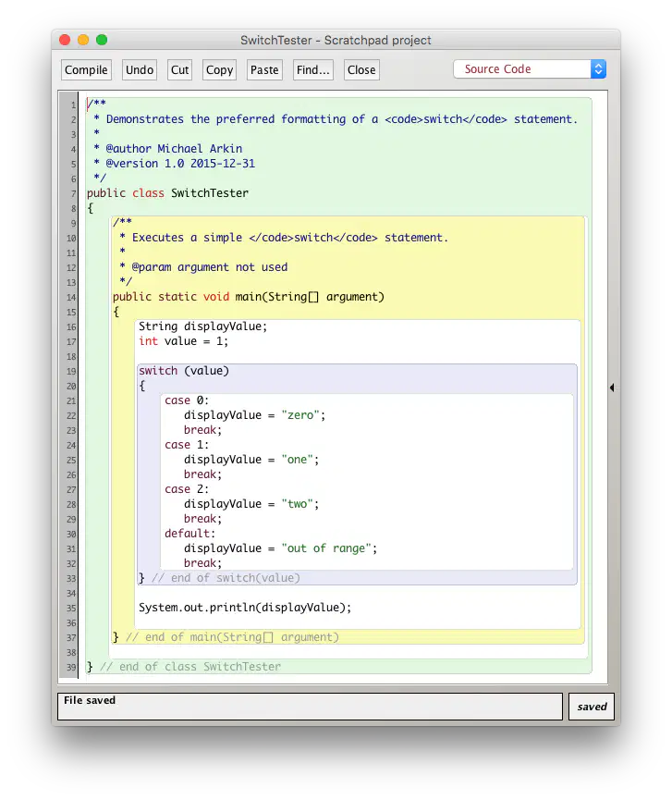Click the 'File saved' status message area
672x800 pixels.
tap(310, 706)
